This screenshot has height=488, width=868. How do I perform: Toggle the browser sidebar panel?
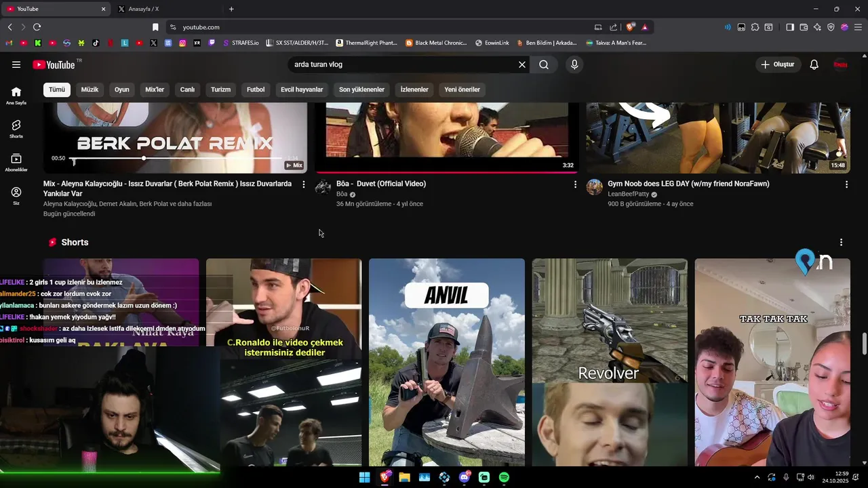pos(790,27)
